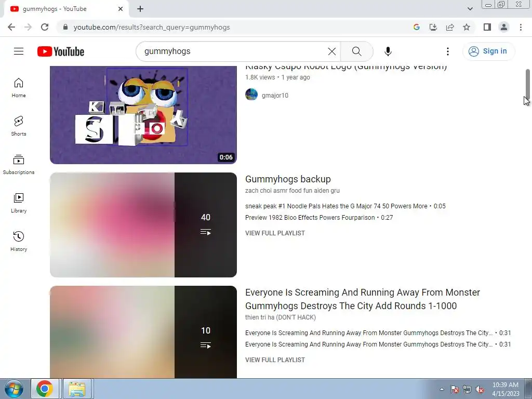Viewport: 532px width, 399px height.
Task: Toggle the browser side panel
Action: (x=487, y=27)
